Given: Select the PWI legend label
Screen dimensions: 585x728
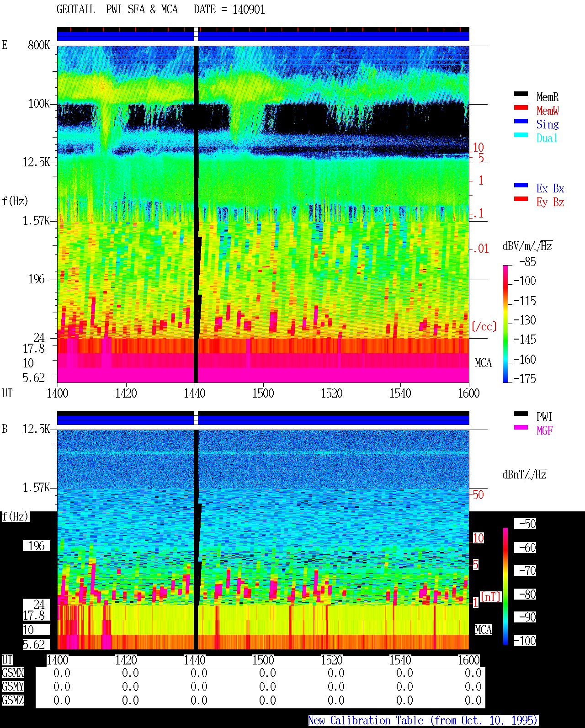Looking at the screenshot, I should click(x=544, y=417).
